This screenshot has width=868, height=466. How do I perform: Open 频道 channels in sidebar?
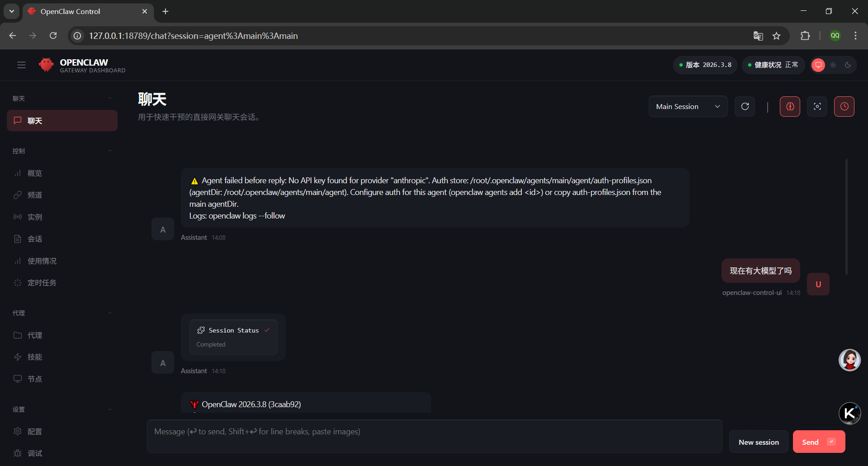click(x=62, y=195)
